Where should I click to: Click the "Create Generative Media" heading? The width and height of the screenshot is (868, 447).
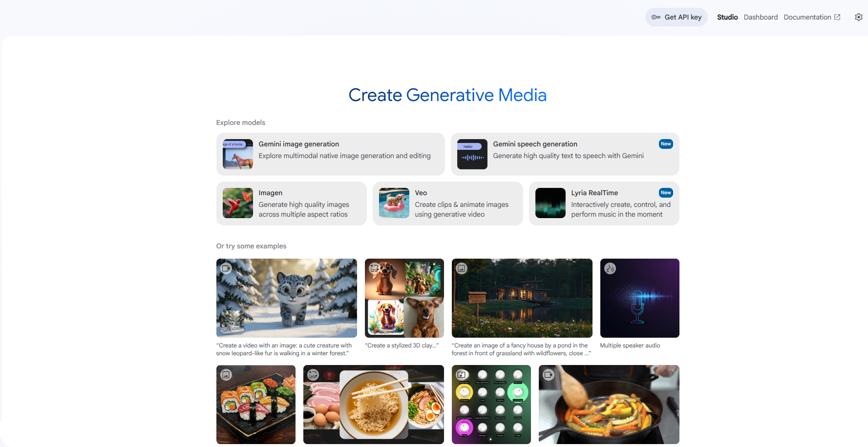click(x=447, y=95)
